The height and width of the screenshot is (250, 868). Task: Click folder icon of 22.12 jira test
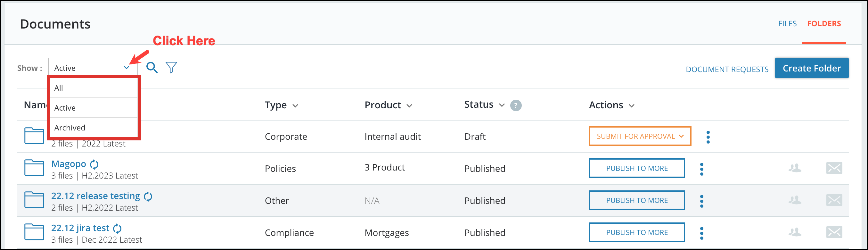coord(34,232)
